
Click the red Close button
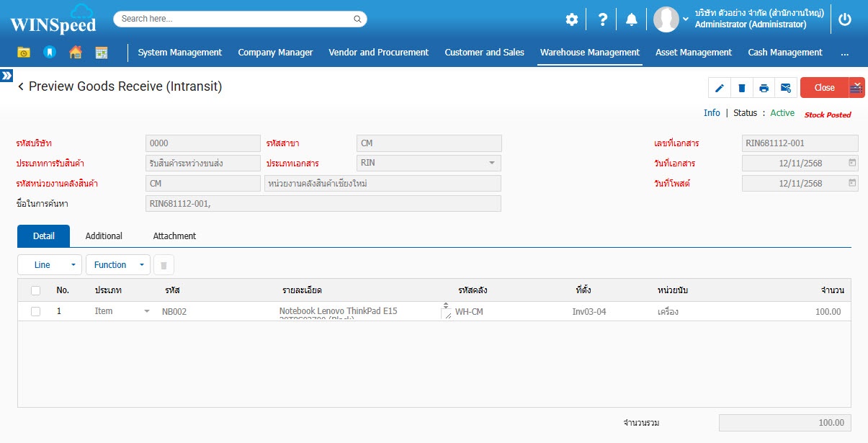824,88
